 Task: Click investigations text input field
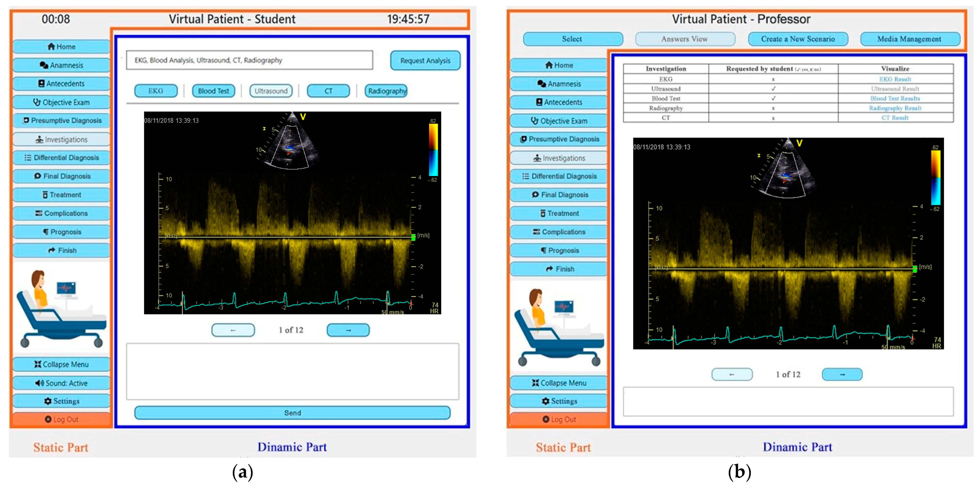point(249,60)
